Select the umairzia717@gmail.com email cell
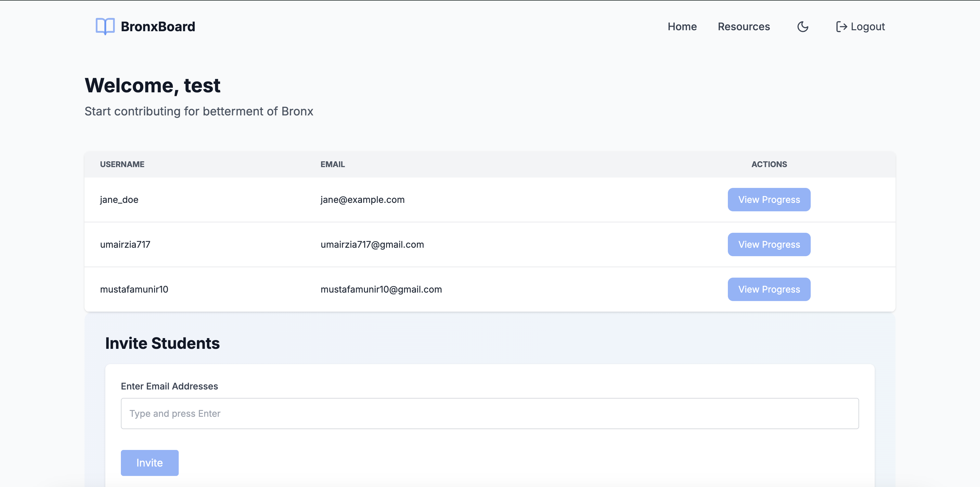The width and height of the screenshot is (980, 487). tap(372, 244)
